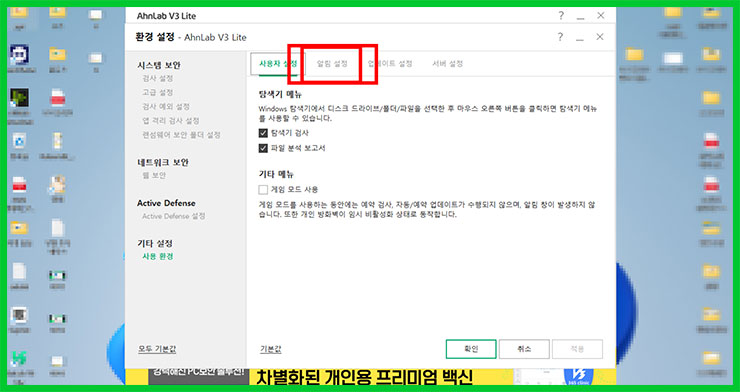Open the 업데이트 설정 tab
This screenshot has width=740, height=392.
click(x=390, y=64)
